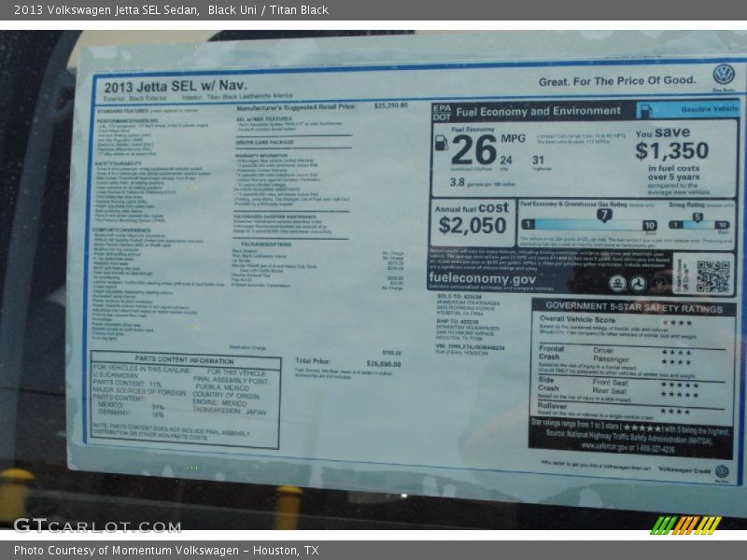Viewport: 747px width, 560px height.
Task: Click the 'Rollover' rating label
Action: 552,406
